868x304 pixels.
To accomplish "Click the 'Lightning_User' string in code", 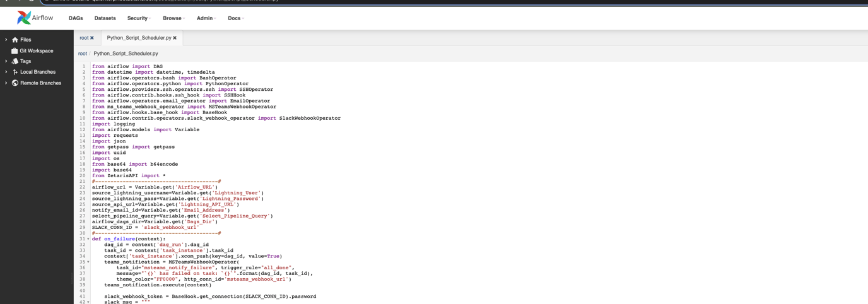I will coord(237,193).
